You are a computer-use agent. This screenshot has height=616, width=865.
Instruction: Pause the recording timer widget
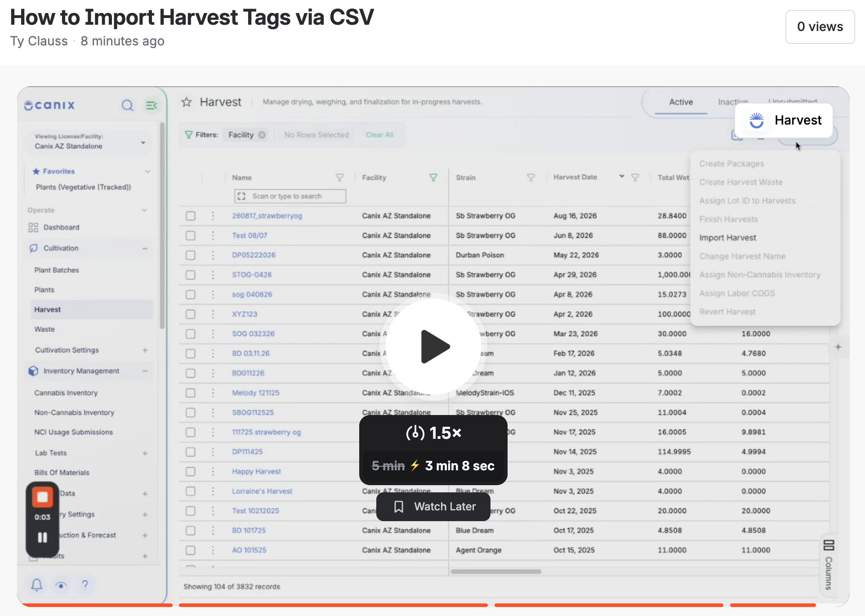click(x=42, y=537)
